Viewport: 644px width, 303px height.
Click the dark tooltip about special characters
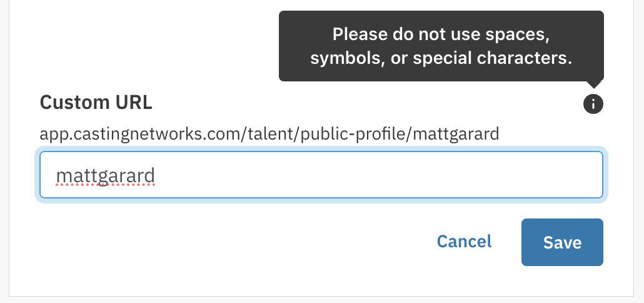pos(441,46)
